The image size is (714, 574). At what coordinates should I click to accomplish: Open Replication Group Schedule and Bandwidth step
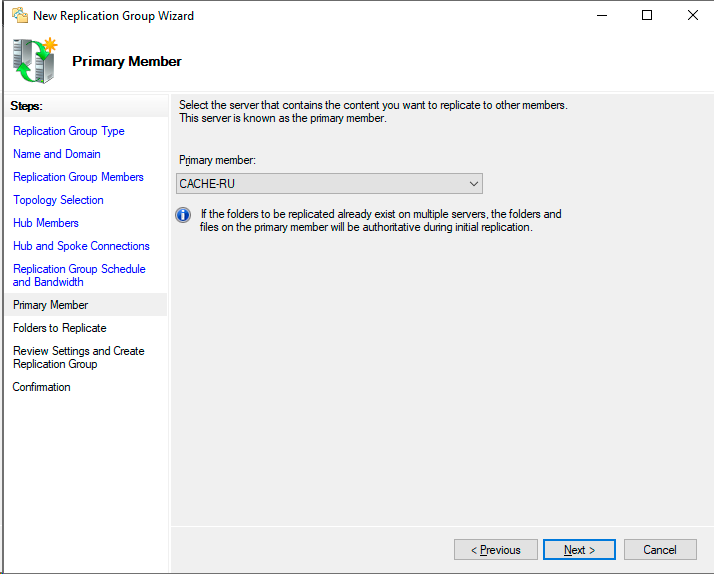(79, 275)
